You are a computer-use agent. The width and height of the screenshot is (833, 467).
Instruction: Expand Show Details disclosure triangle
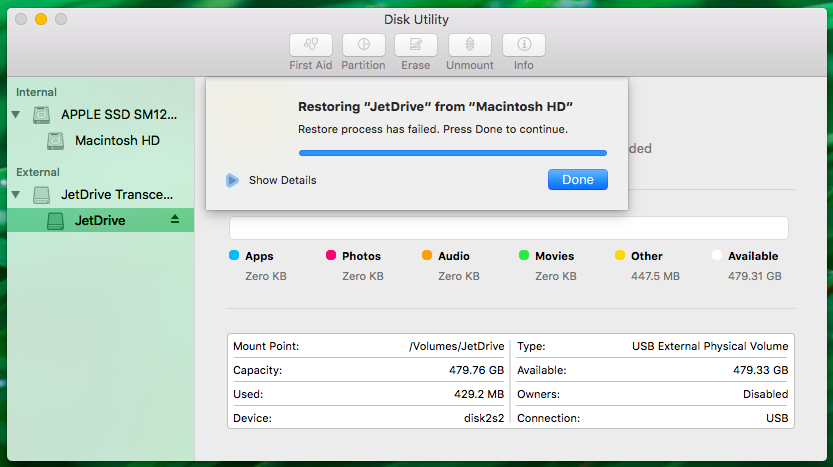coord(232,180)
